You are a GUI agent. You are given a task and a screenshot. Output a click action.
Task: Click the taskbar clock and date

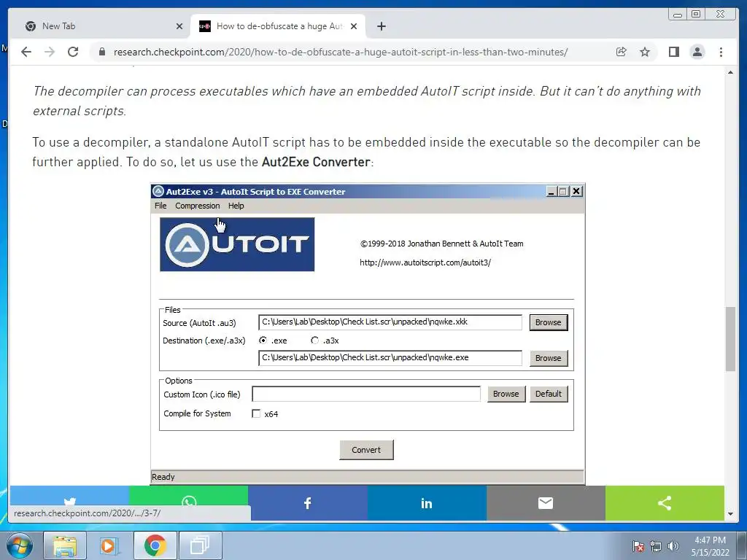(x=711, y=546)
